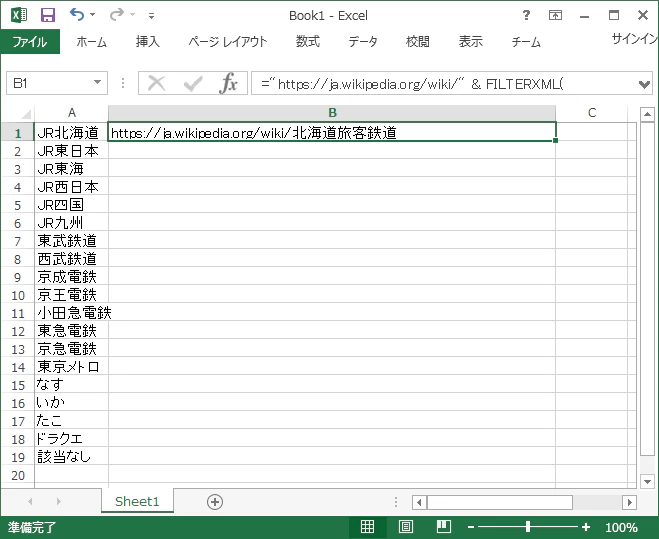Confirm formula entry with the checkmark
Viewport: 659px width, 539px height.
click(x=193, y=83)
